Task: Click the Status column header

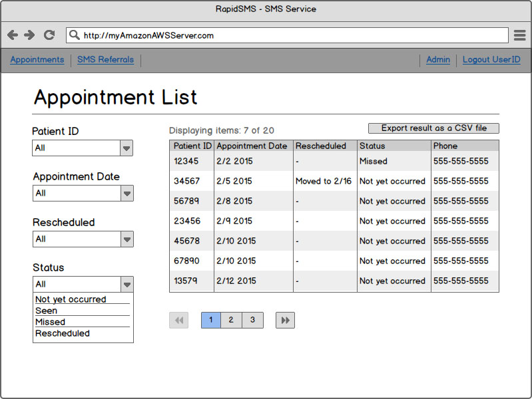Action: [x=394, y=146]
